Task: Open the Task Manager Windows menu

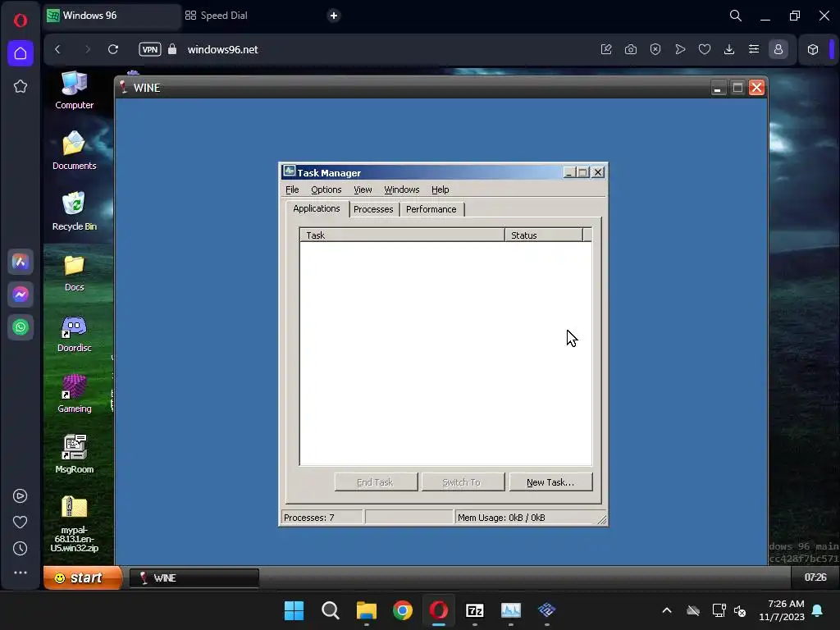Action: click(x=402, y=189)
